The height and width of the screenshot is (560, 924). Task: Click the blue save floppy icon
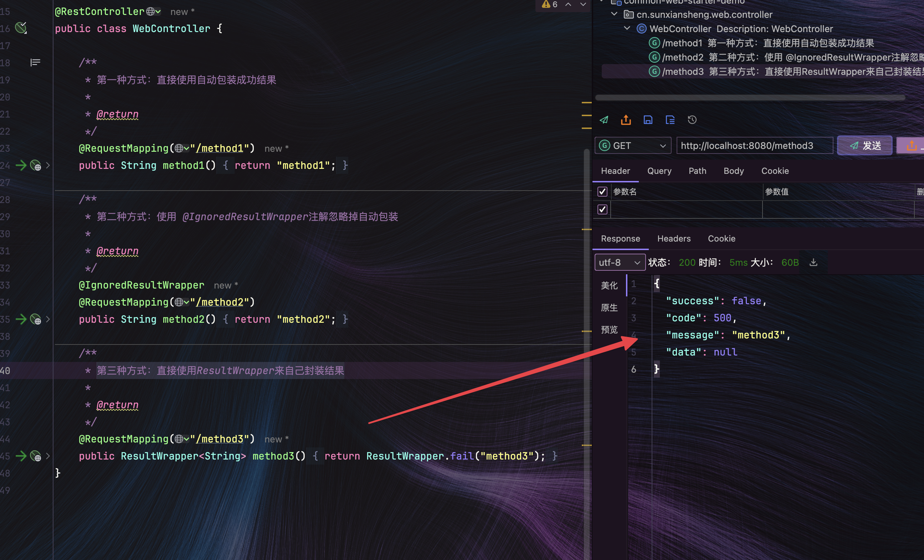coord(648,120)
